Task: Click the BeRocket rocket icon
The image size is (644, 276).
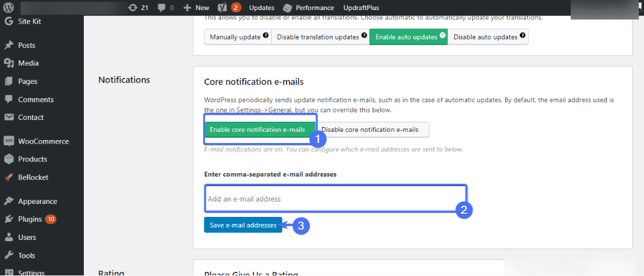Action: click(x=8, y=177)
